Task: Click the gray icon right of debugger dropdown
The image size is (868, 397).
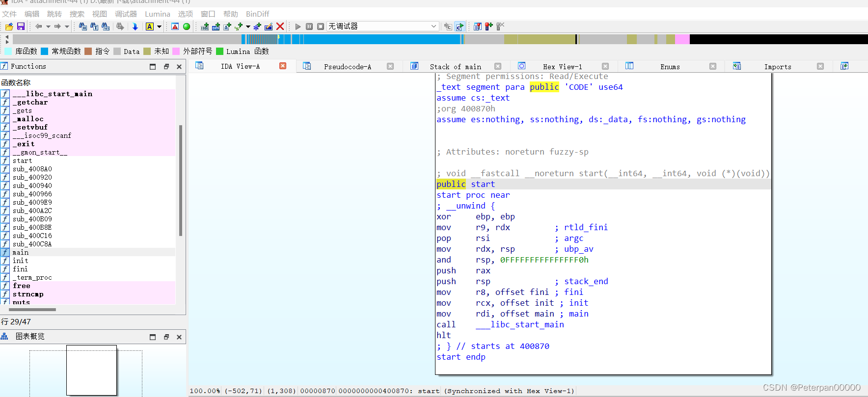Action: coord(448,26)
